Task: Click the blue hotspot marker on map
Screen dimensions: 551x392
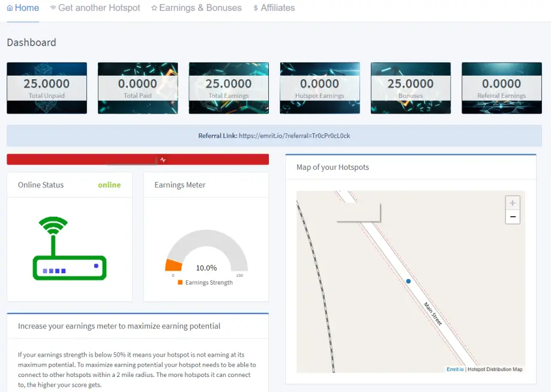Action: 408,282
